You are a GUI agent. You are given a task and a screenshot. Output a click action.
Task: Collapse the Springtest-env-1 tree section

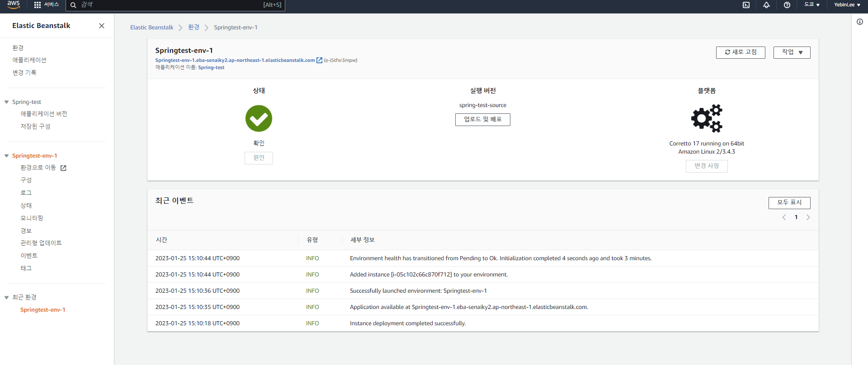(7, 156)
